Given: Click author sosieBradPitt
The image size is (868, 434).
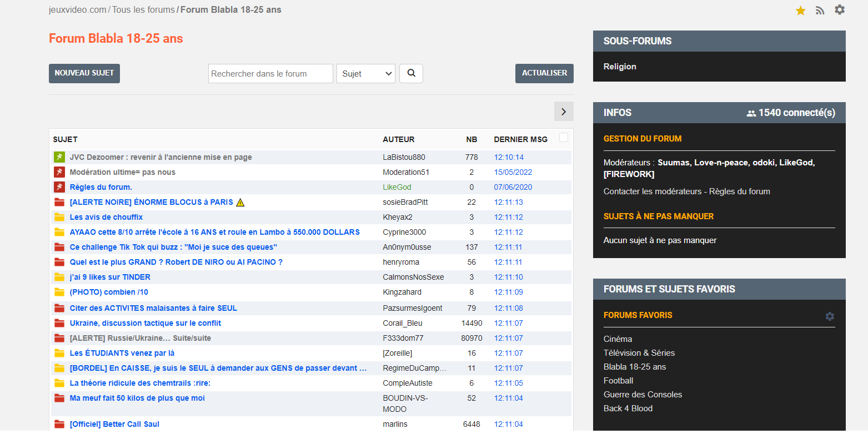Looking at the screenshot, I should 405,202.
